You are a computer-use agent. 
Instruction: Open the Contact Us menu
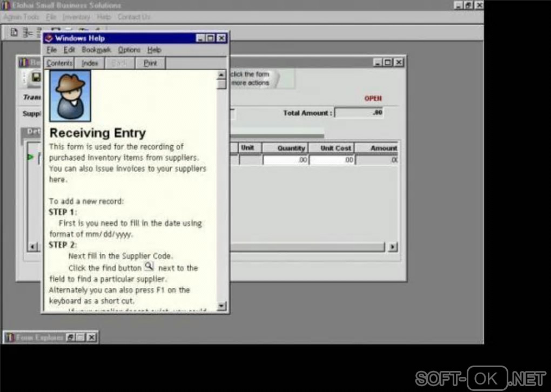tap(134, 17)
